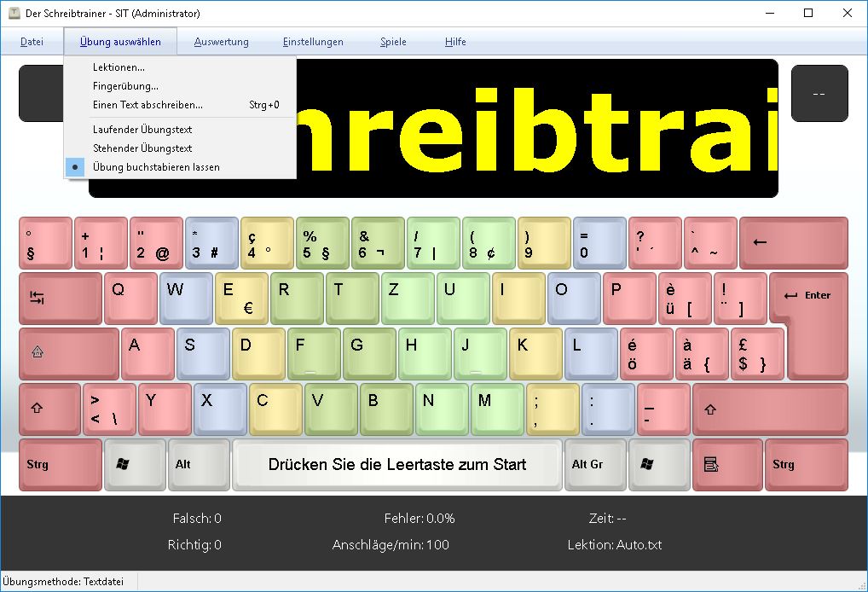Toggle 'Übung buchstabieren lassen' option

tap(156, 167)
